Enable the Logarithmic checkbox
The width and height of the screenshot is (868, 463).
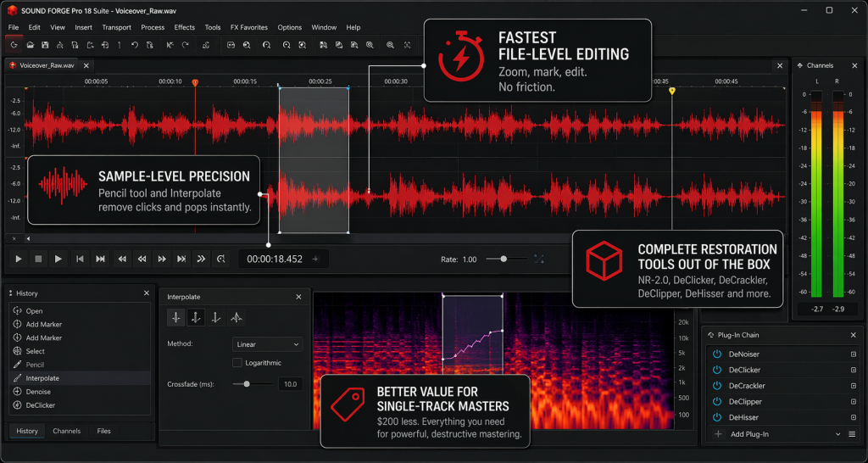(x=237, y=363)
